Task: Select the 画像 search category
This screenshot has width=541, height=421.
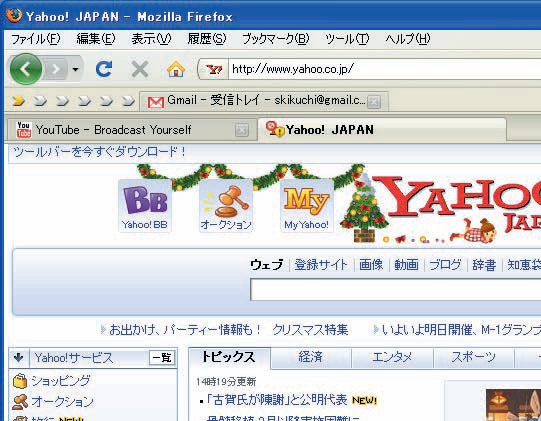Action: (x=371, y=265)
